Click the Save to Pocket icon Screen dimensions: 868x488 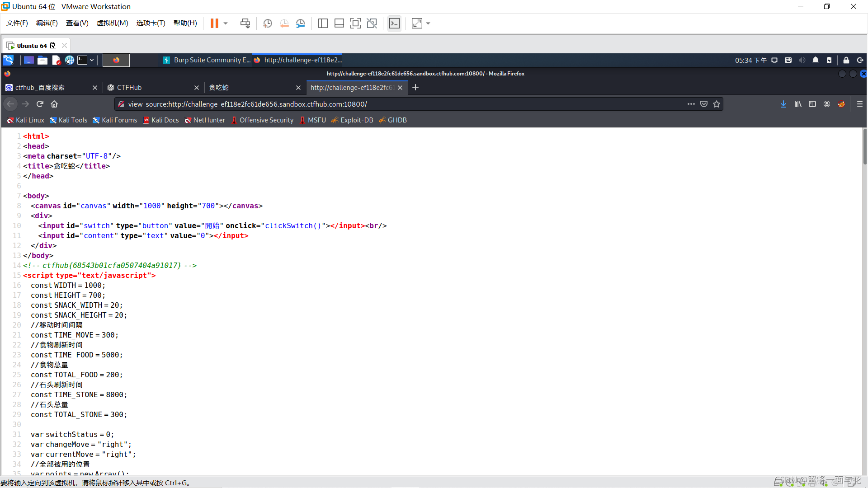click(x=704, y=104)
